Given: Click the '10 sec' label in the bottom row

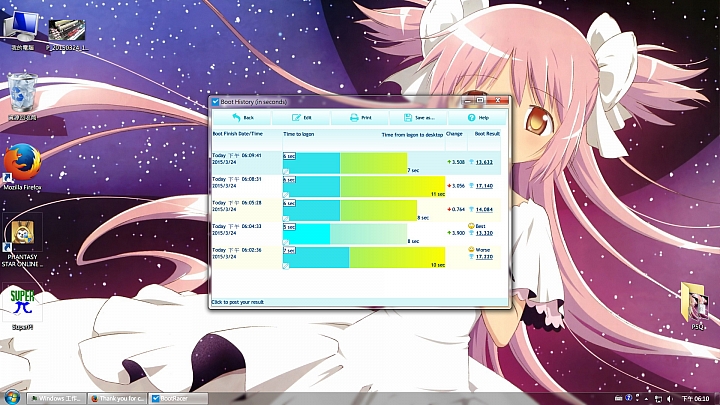Looking at the screenshot, I should (438, 265).
